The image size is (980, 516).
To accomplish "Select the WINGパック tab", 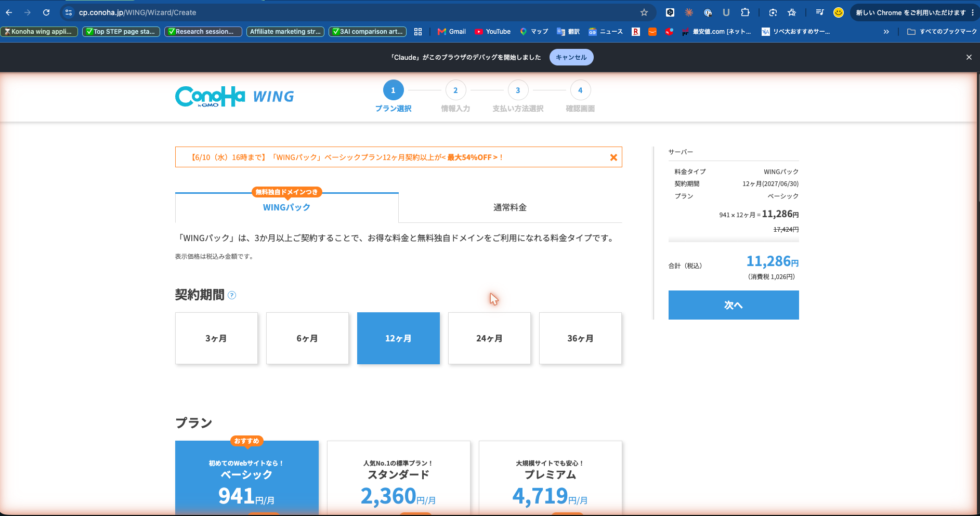I will (x=287, y=207).
